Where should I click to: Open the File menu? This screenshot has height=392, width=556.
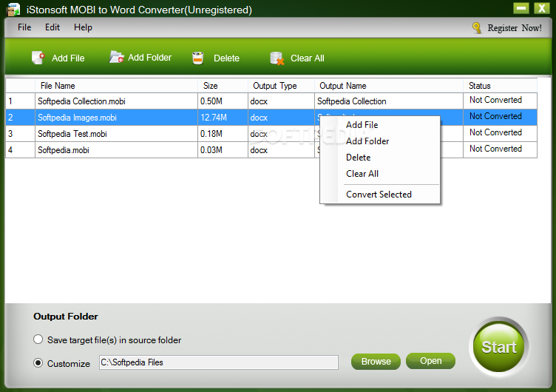tap(24, 27)
